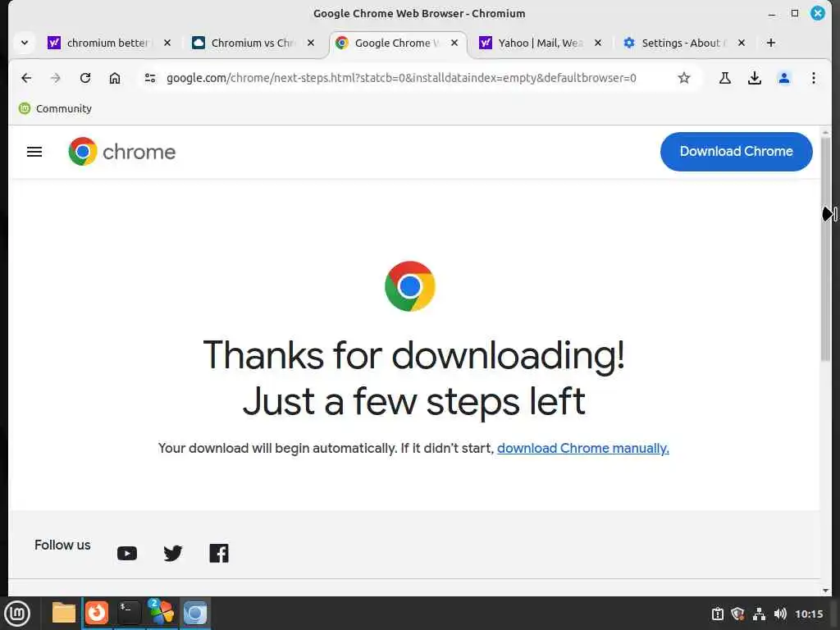This screenshot has width=840, height=630.
Task: Open the three-dot browser menu
Action: pyautogui.click(x=813, y=78)
